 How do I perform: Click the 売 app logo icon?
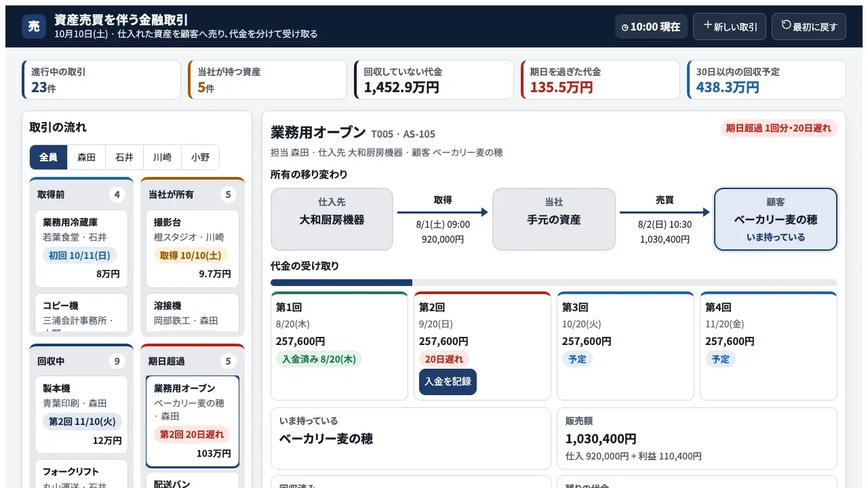coord(34,26)
